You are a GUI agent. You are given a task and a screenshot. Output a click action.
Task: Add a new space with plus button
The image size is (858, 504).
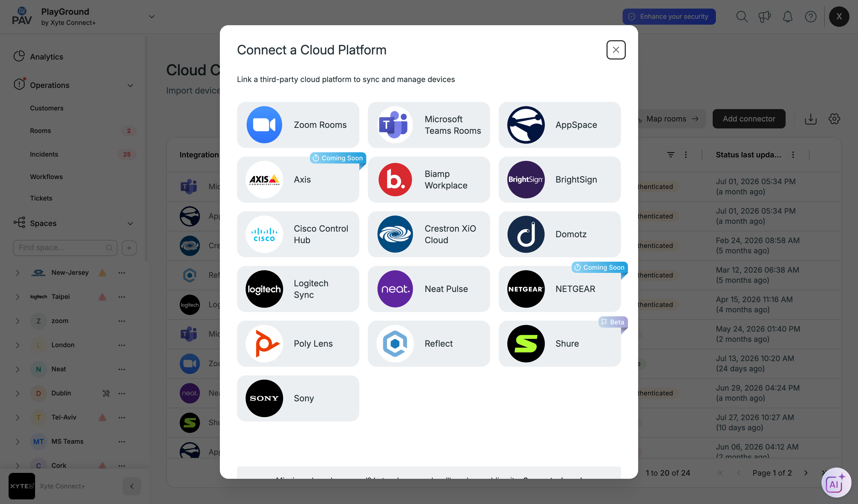pos(129,247)
